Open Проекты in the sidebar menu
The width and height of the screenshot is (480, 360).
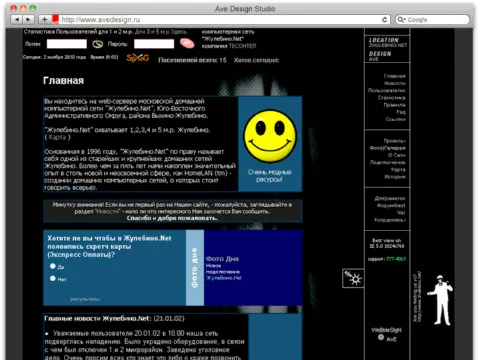pos(394,141)
